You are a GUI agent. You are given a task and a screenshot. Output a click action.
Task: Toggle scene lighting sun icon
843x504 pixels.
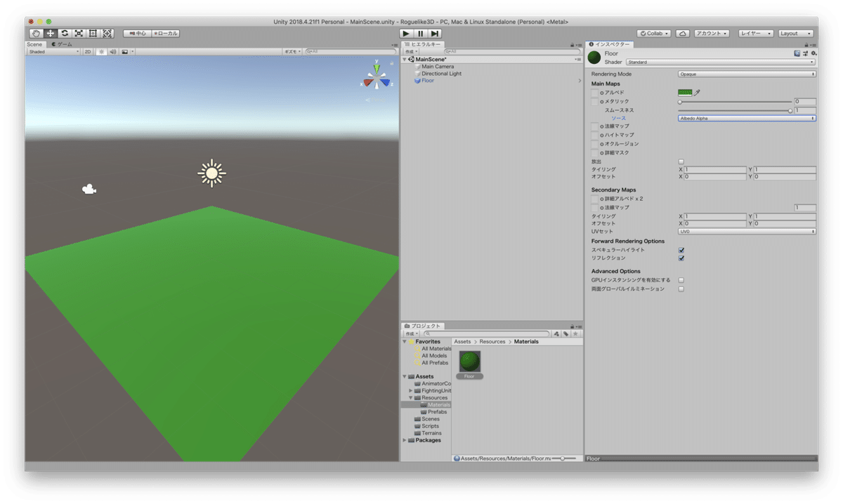pyautogui.click(x=101, y=51)
